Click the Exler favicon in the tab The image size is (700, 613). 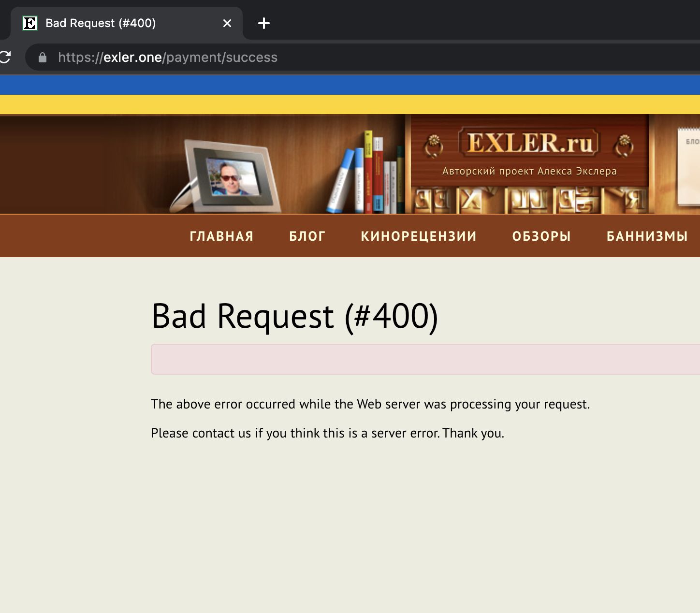point(30,23)
